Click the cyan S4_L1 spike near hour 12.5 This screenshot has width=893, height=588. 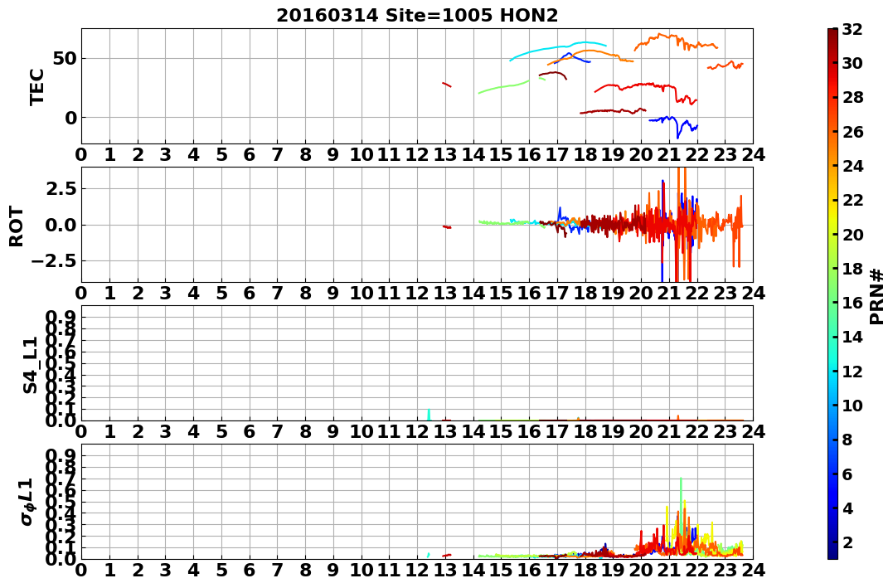tap(429, 414)
